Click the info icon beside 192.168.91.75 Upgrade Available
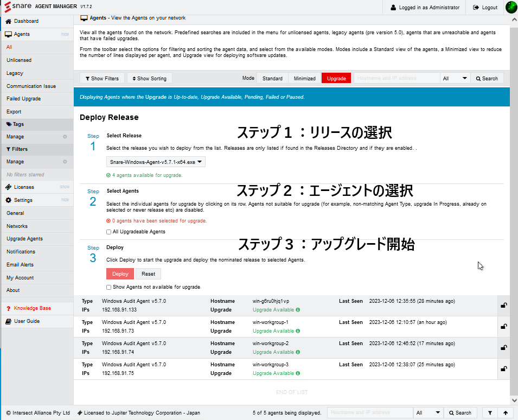 298,373
